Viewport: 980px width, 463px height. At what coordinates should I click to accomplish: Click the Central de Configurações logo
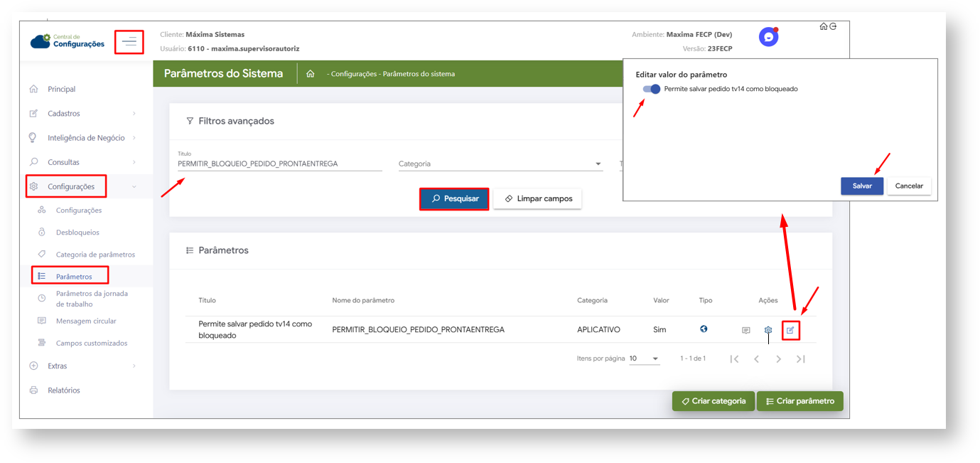(x=68, y=41)
